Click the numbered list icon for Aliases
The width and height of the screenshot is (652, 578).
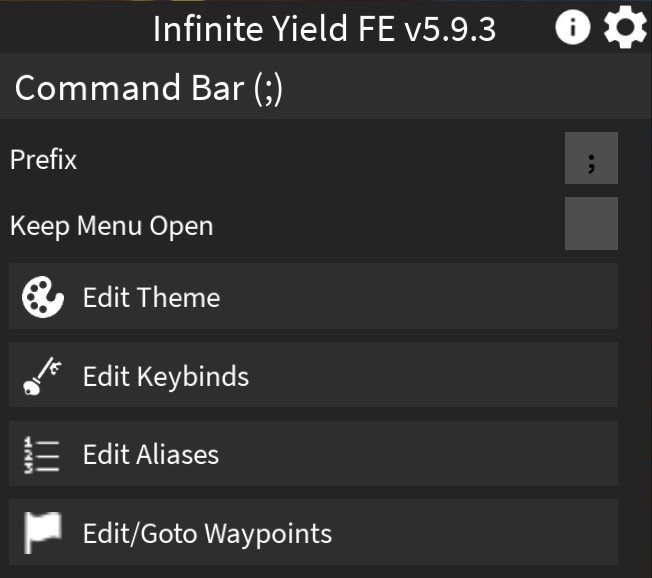(41, 454)
